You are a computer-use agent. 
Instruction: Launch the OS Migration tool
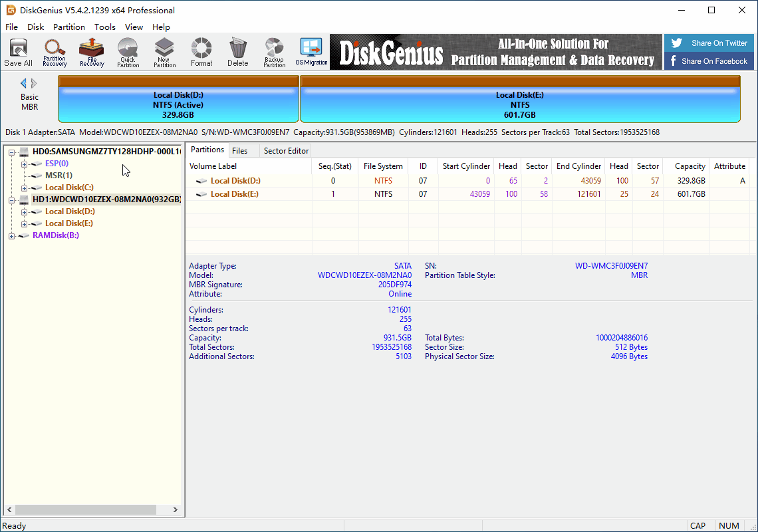coord(311,53)
